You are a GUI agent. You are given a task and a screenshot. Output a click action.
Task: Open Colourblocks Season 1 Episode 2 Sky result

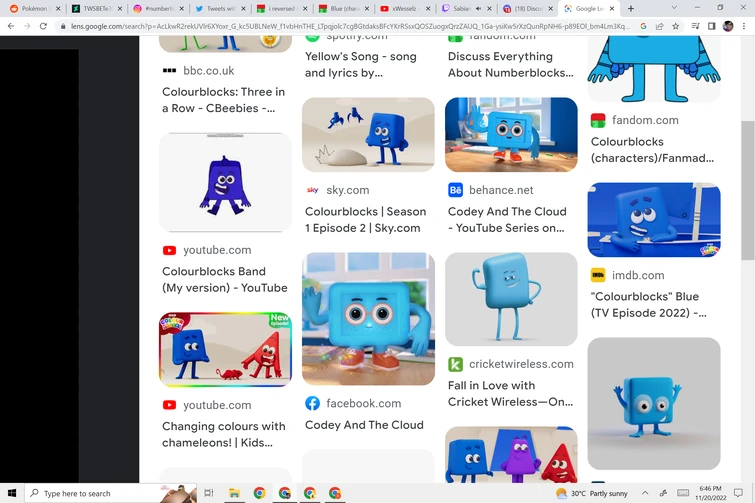(365, 219)
